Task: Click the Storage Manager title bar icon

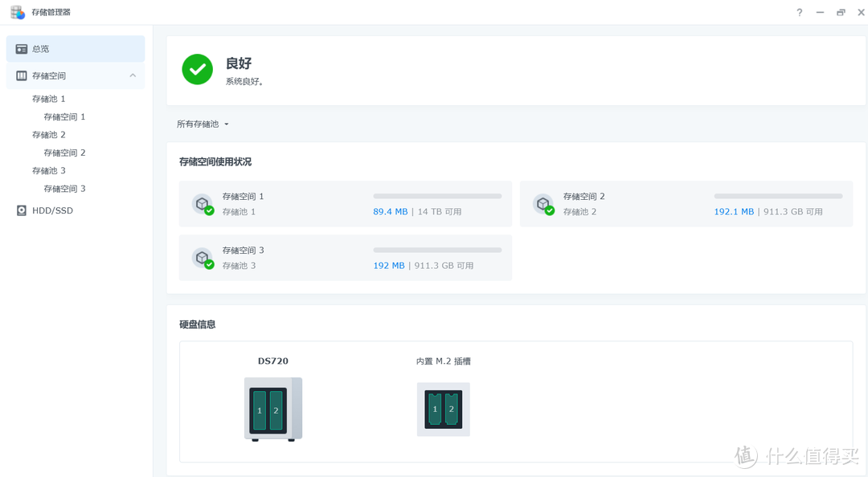Action: [16, 11]
